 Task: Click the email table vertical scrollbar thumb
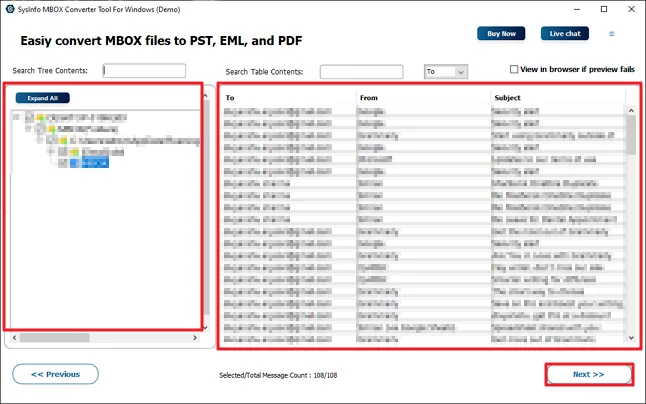click(x=631, y=135)
